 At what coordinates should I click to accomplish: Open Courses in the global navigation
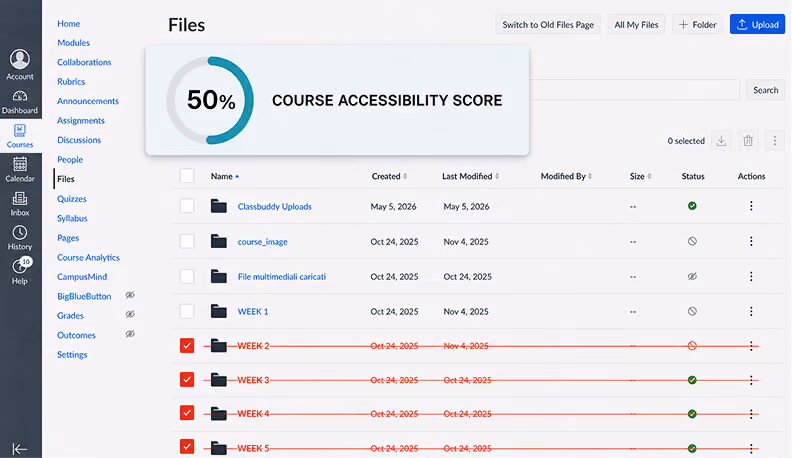pos(20,136)
